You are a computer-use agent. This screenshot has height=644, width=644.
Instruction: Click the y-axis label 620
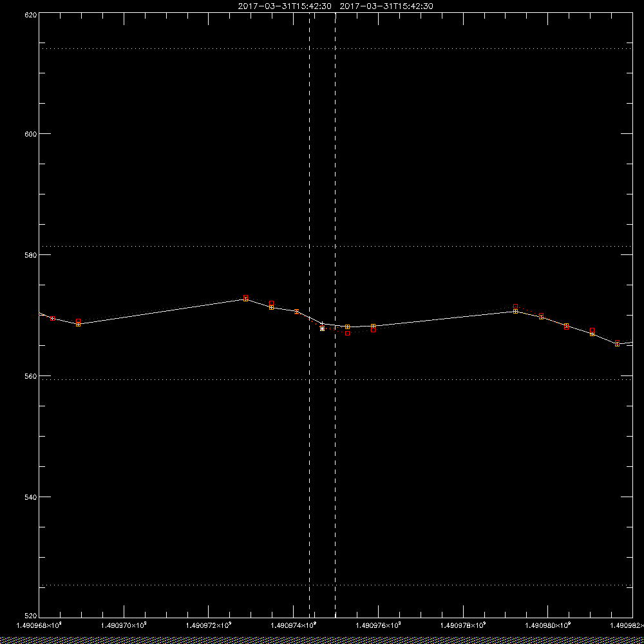point(31,15)
